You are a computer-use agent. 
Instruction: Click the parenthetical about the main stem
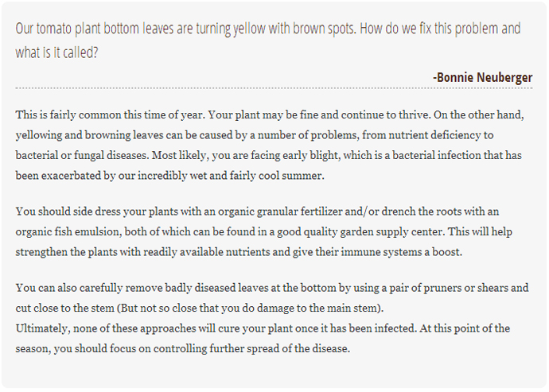point(249,308)
